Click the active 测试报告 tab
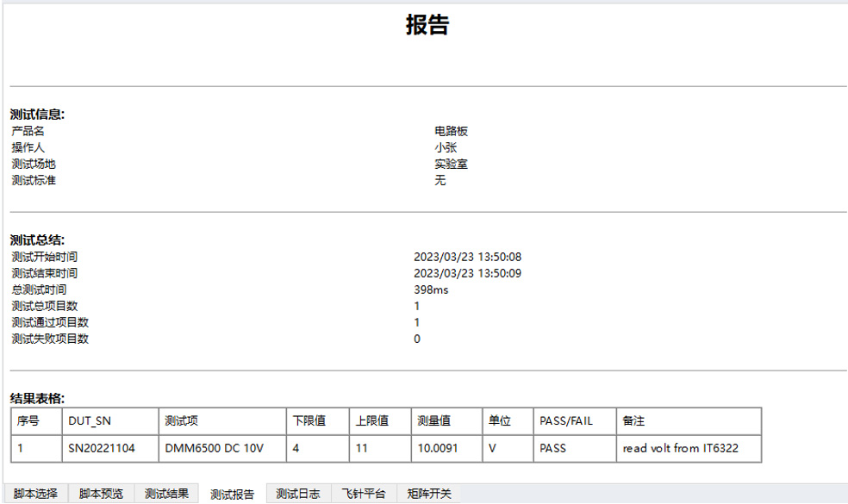848x504 pixels. click(233, 495)
